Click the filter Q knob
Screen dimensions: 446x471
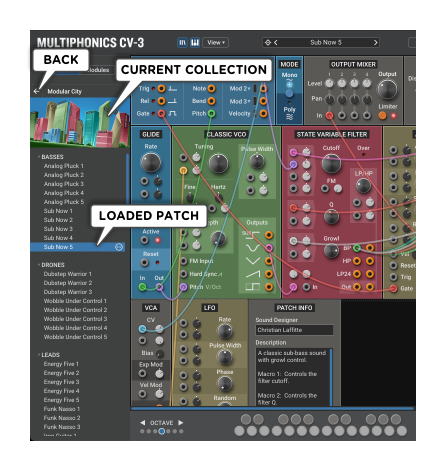coord(331,217)
